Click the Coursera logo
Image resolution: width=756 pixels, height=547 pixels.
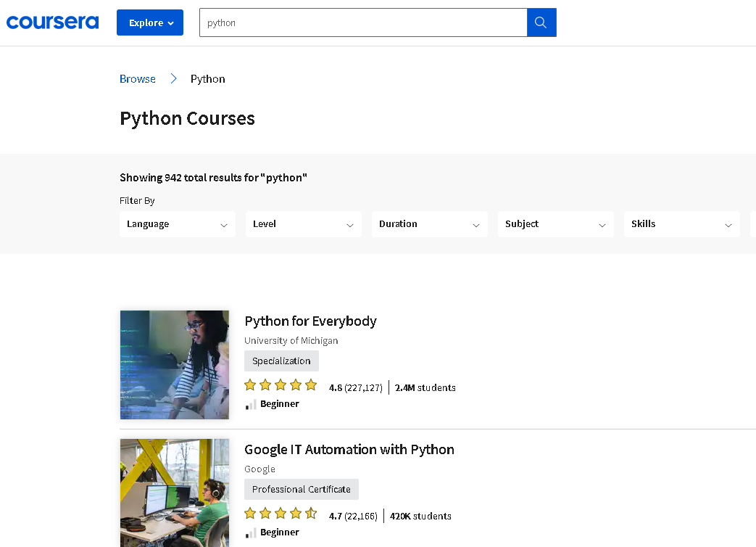52,22
